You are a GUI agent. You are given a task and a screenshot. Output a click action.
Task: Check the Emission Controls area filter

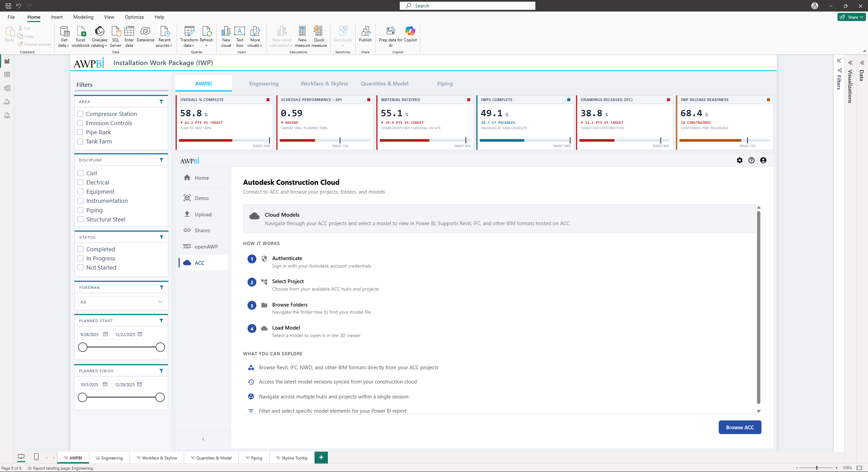80,123
